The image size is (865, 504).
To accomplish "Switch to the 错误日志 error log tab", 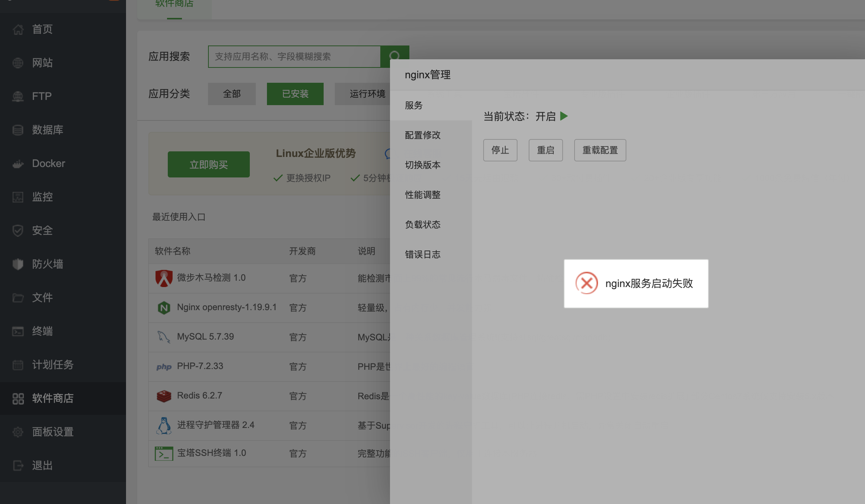I will point(422,254).
